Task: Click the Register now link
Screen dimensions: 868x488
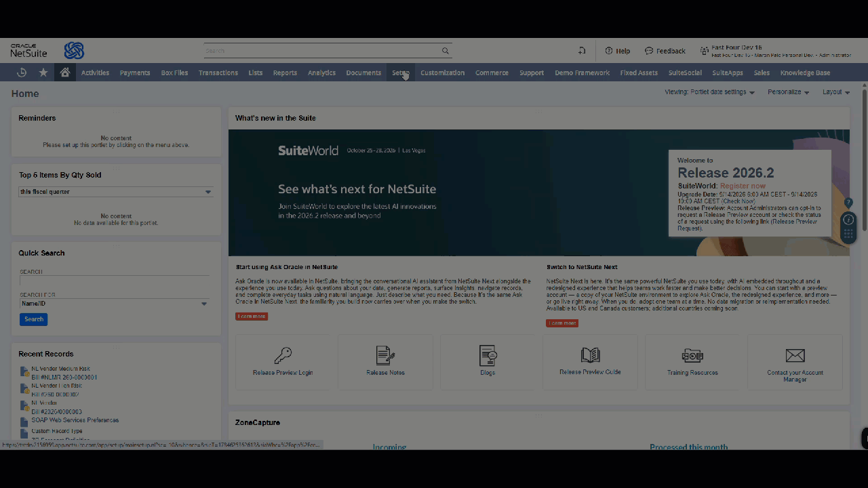Action: pos(743,186)
